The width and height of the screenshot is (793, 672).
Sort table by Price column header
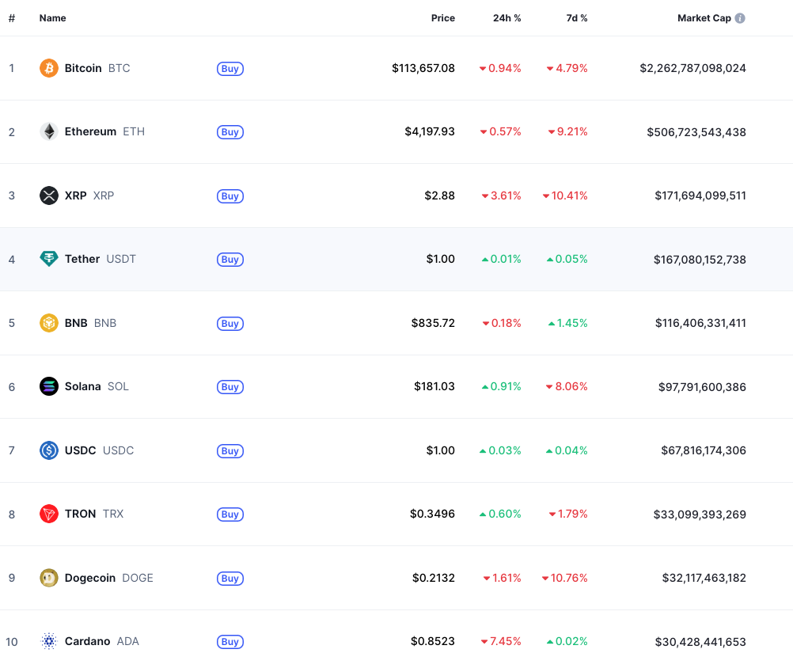click(x=443, y=18)
